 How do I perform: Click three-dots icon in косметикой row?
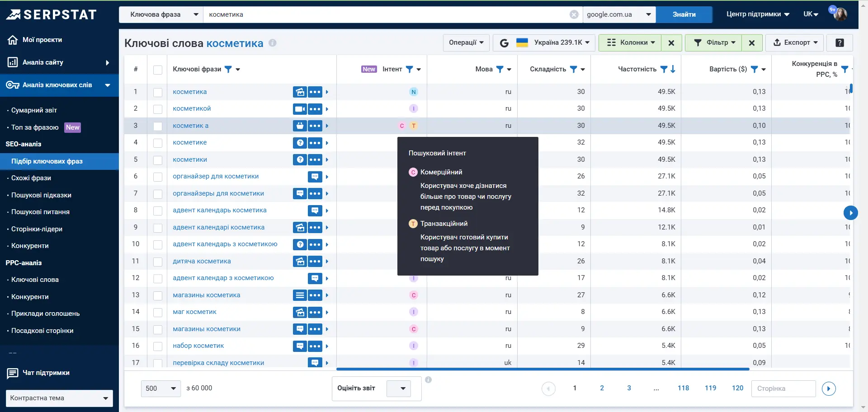[x=315, y=109]
